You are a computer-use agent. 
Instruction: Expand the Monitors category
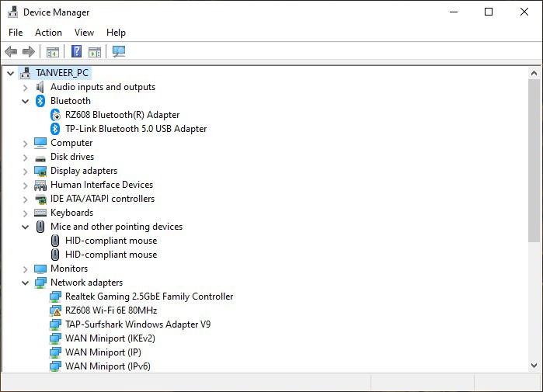[x=26, y=269]
